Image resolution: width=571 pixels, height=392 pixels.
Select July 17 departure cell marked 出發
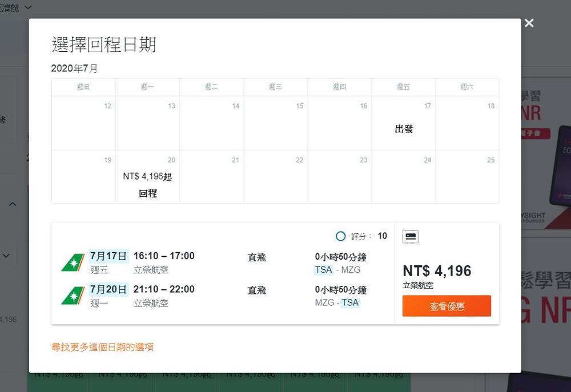(x=403, y=123)
